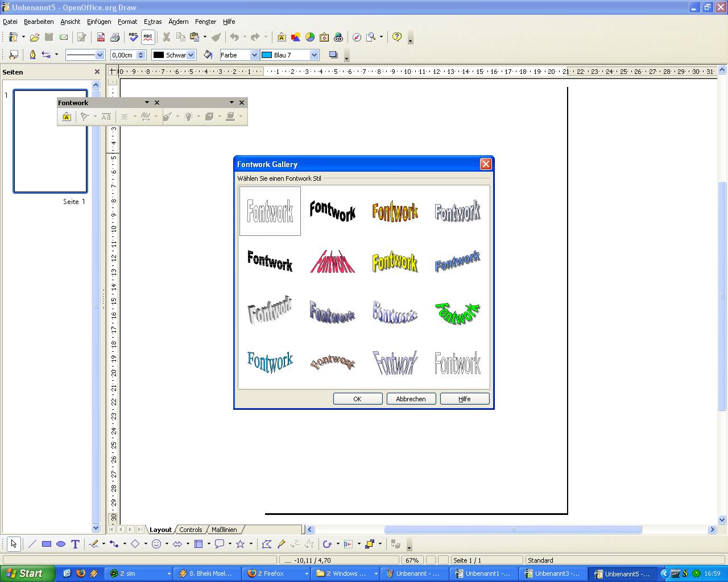Click Hilfe button in Fontwork Gallery
This screenshot has width=728, height=582.
(465, 399)
